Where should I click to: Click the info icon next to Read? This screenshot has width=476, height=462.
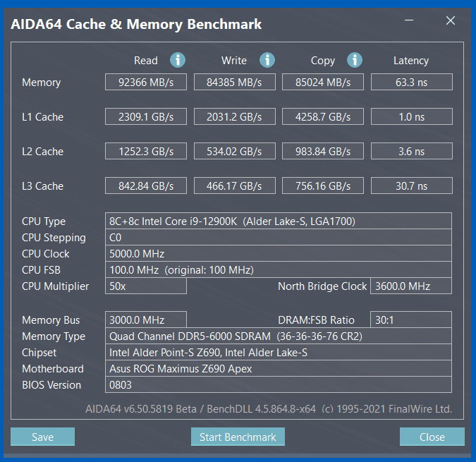tap(178, 60)
